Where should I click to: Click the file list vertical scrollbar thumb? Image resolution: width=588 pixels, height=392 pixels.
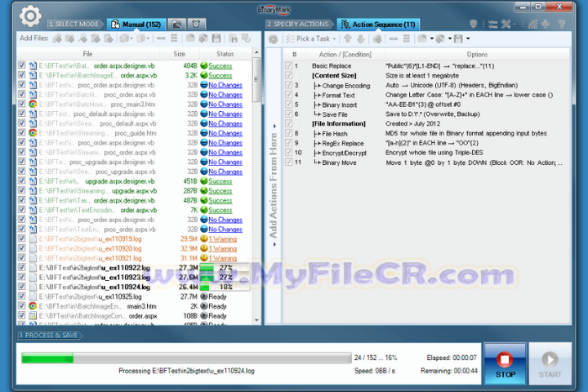point(257,79)
